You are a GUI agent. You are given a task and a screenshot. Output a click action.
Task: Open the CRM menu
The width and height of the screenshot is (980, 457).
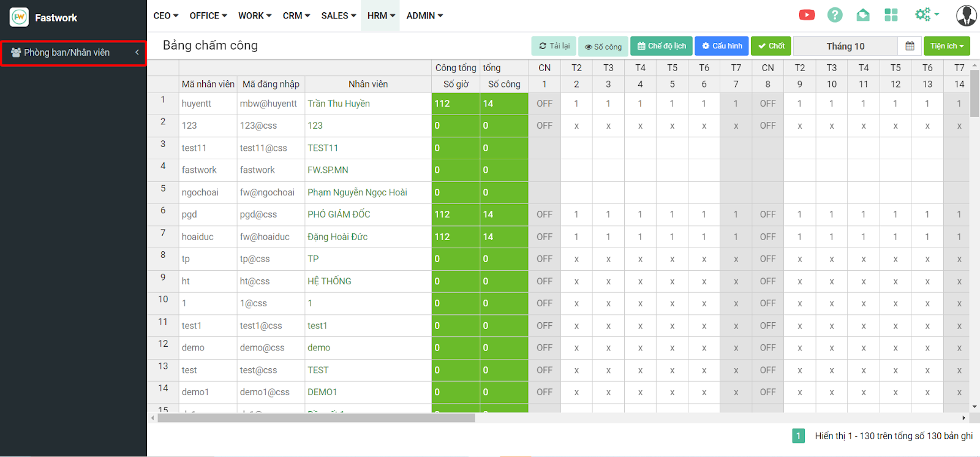click(x=296, y=16)
